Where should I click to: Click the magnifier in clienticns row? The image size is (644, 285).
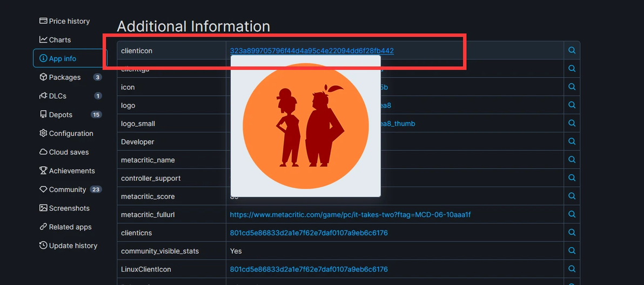tap(572, 232)
